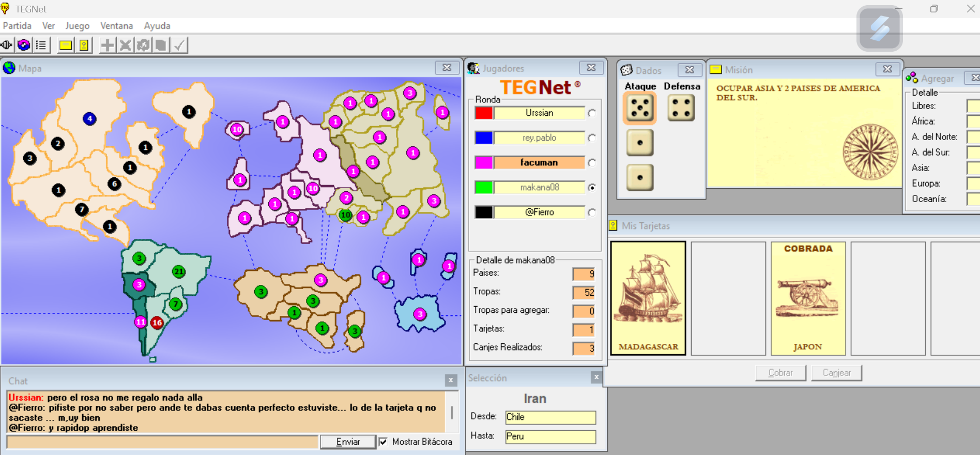Open the Partida menu
Screen dimensions: 980x455
(17, 25)
